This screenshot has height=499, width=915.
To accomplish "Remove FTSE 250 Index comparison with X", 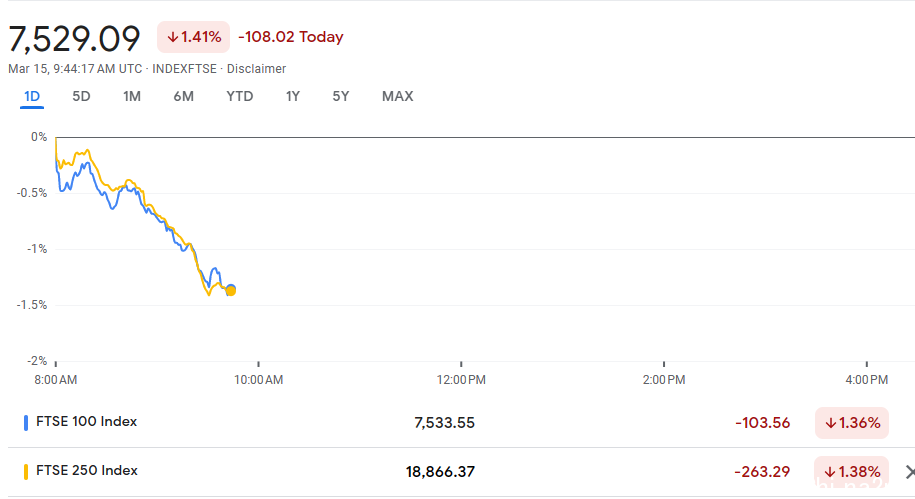I will pos(909,472).
